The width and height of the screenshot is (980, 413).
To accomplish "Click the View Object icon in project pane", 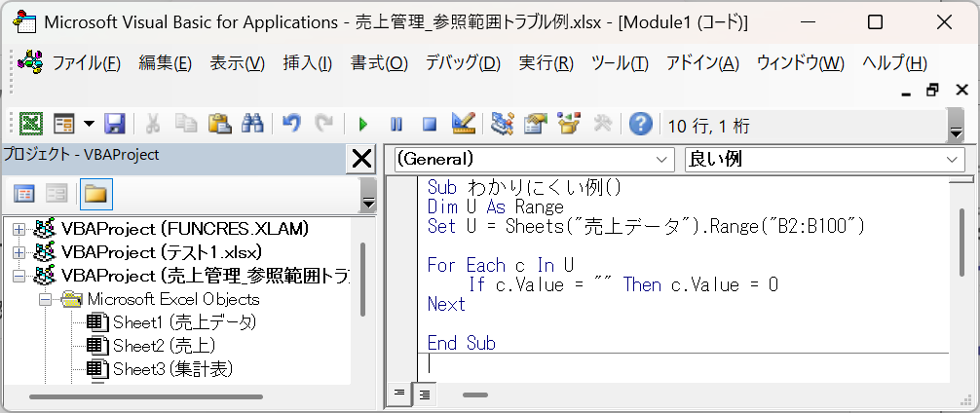I will point(57,194).
